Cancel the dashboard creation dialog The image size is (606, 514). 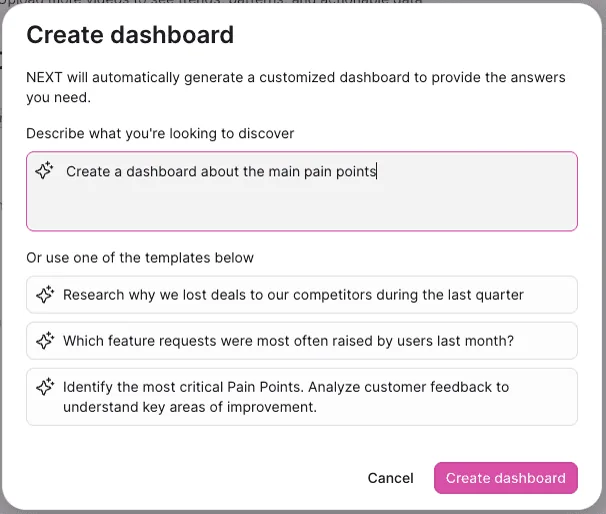tap(390, 478)
